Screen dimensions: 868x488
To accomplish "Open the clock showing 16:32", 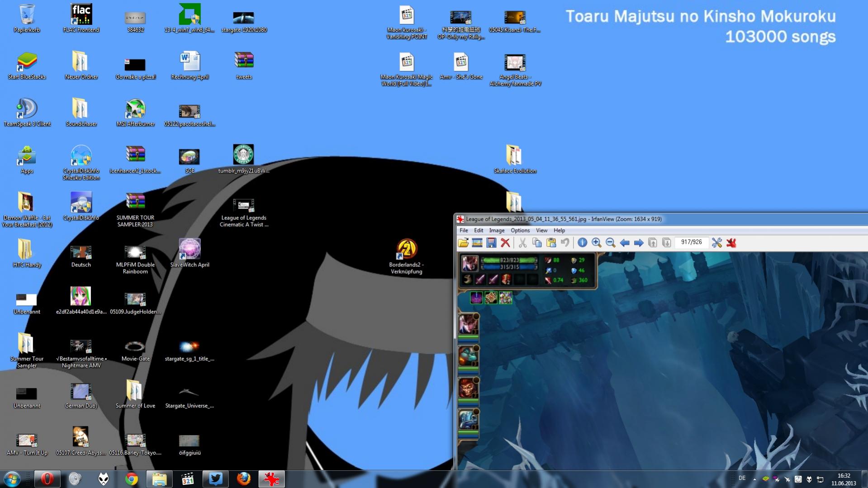I will pos(844,479).
